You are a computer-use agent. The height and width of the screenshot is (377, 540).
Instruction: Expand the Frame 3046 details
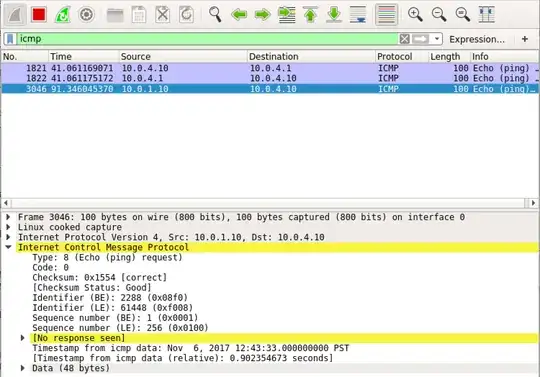click(8, 217)
